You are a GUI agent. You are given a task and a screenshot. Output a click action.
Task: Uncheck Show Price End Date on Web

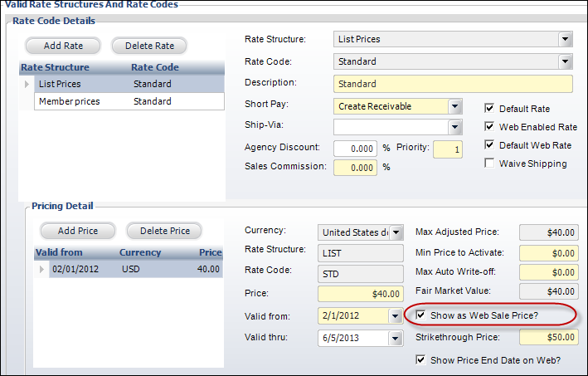[420, 359]
